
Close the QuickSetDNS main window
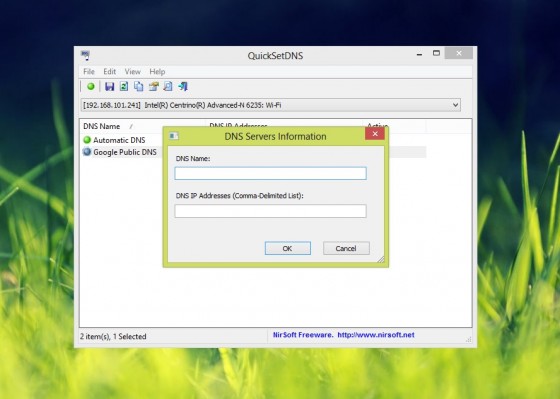459,53
